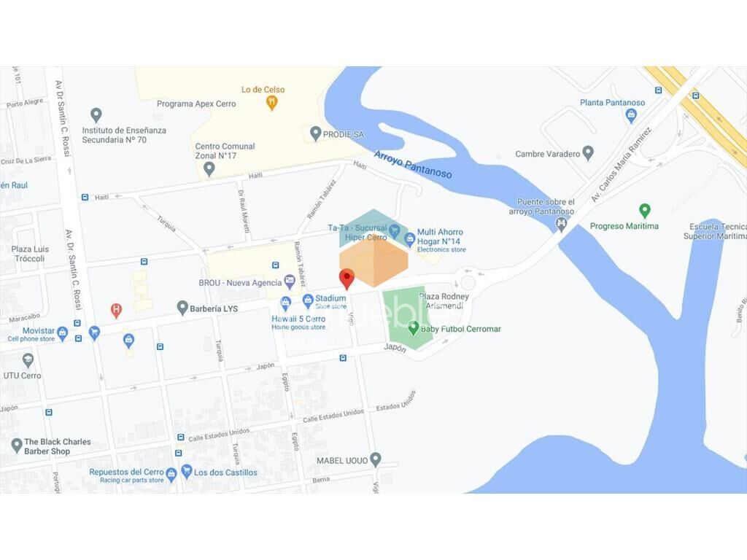The width and height of the screenshot is (747, 560).
Task: Click the Stadium Shoe store label
Action: click(x=330, y=301)
